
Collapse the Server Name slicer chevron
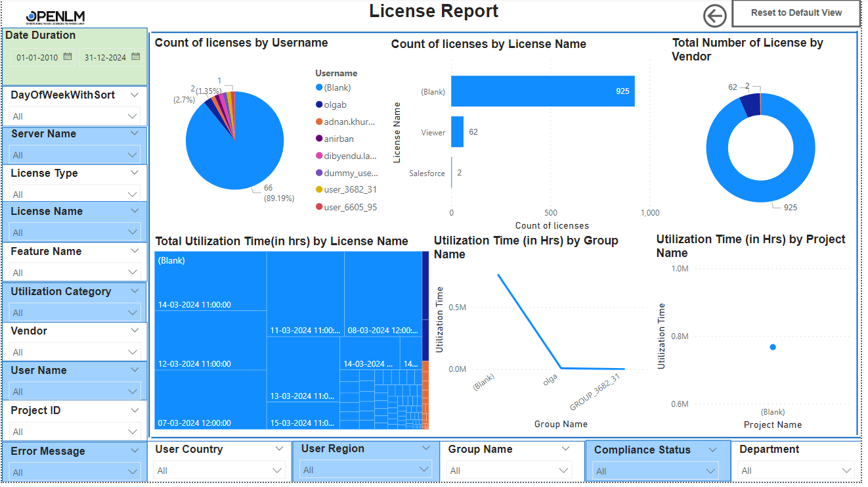pos(134,133)
